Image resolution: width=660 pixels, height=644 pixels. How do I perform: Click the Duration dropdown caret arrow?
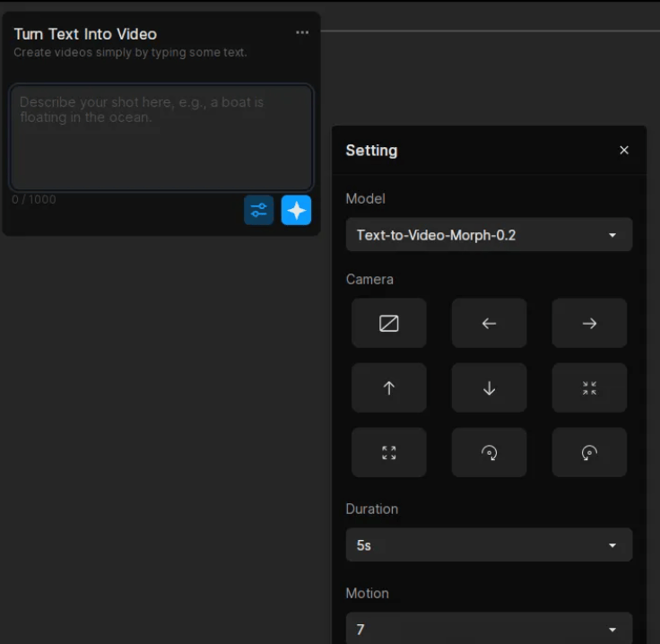[x=612, y=545]
